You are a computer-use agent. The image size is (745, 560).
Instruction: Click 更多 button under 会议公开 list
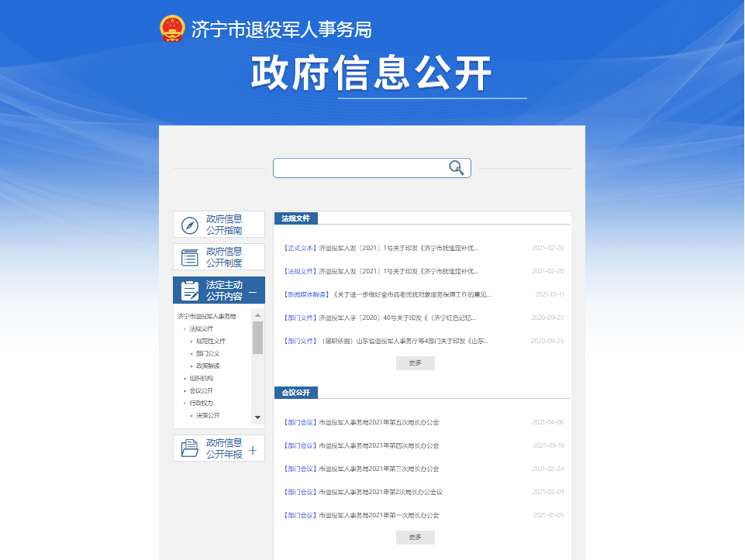(415, 538)
